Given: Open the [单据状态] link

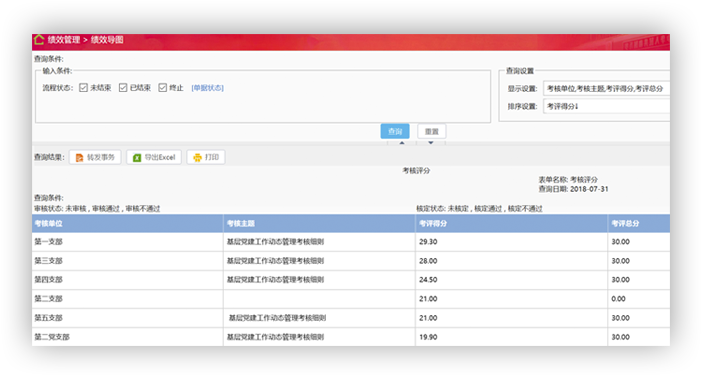Looking at the screenshot, I should (x=208, y=88).
